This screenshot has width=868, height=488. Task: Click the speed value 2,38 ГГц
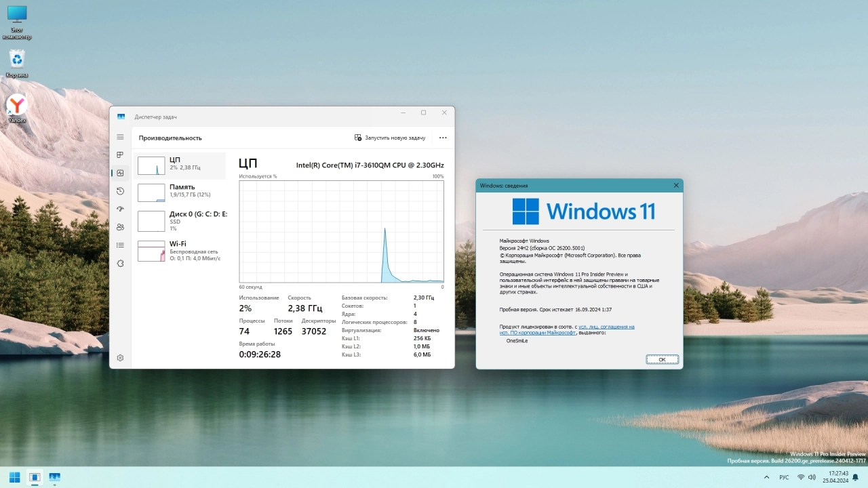[305, 308]
